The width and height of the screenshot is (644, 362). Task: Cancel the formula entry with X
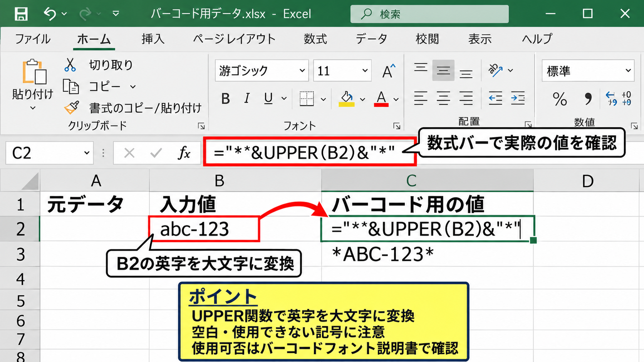tap(129, 153)
